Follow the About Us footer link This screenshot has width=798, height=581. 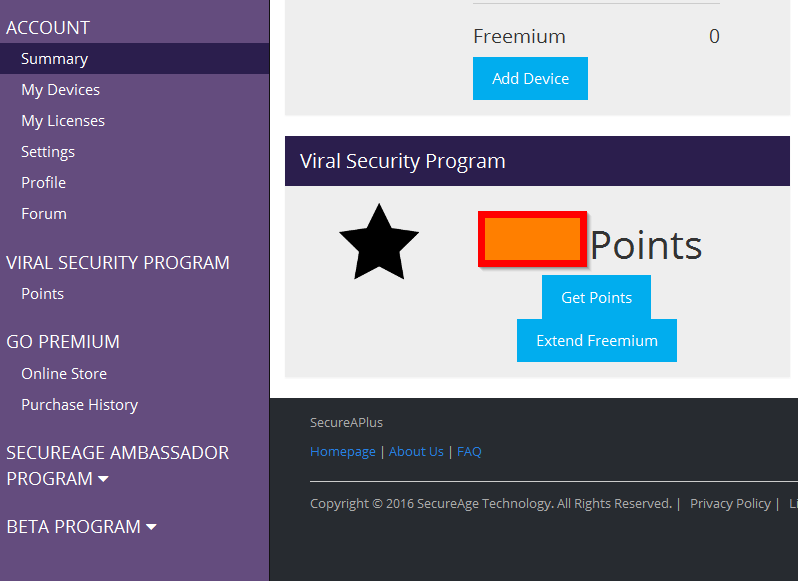pyautogui.click(x=416, y=451)
